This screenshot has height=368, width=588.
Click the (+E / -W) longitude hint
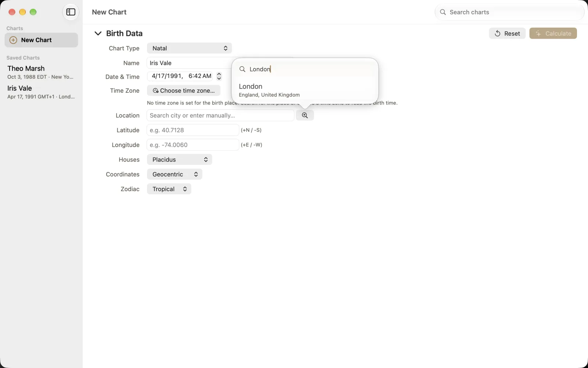click(x=251, y=145)
